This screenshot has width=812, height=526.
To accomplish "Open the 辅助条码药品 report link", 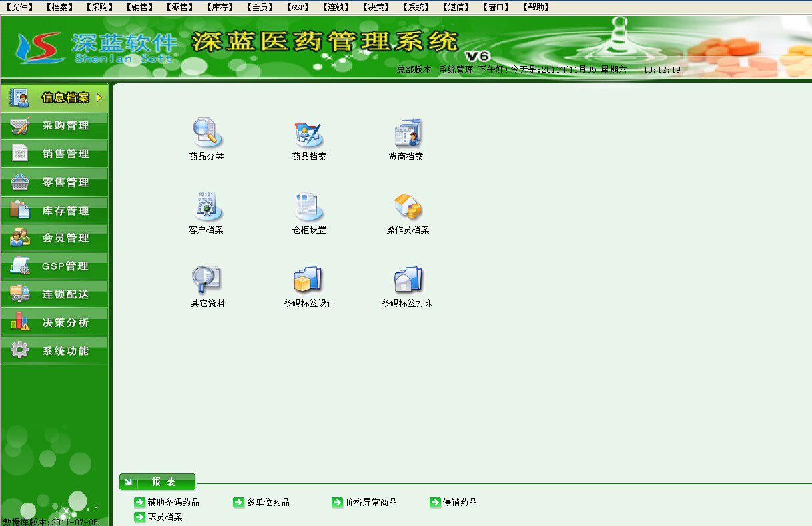I will click(x=173, y=502).
